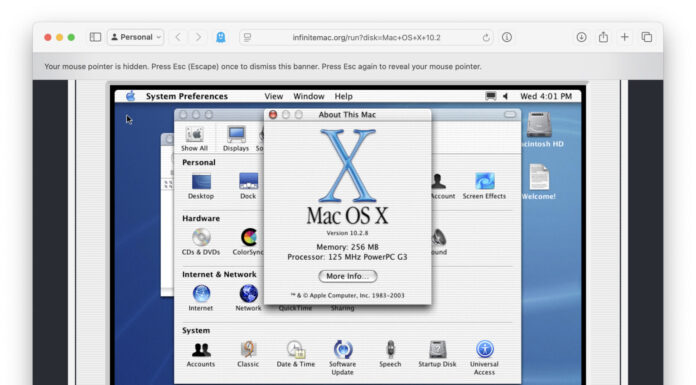Open the Desktop preference pane

tap(201, 186)
